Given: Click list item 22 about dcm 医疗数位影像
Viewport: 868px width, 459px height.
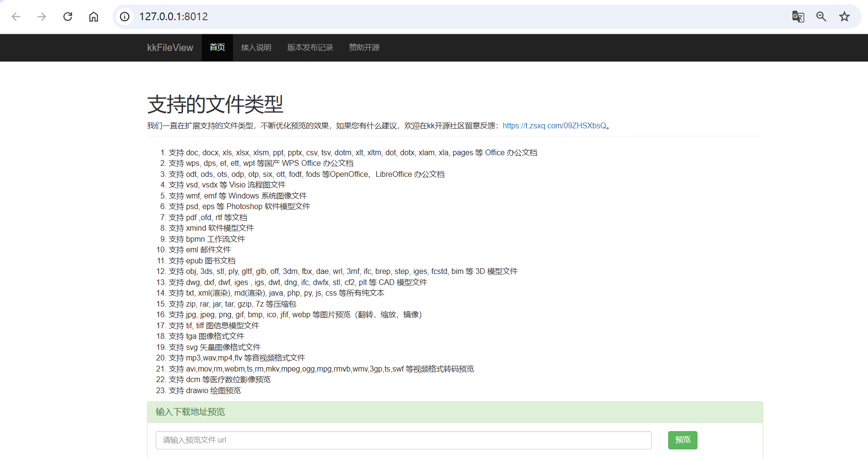Looking at the screenshot, I should pyautogui.click(x=220, y=380).
